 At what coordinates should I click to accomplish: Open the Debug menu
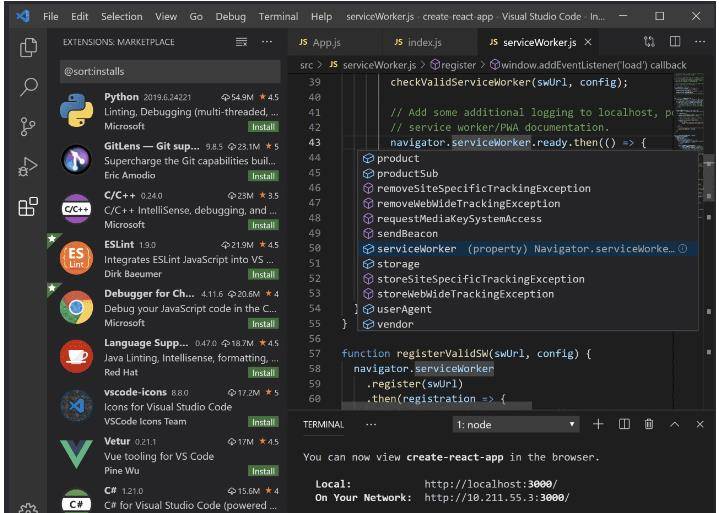pyautogui.click(x=231, y=17)
